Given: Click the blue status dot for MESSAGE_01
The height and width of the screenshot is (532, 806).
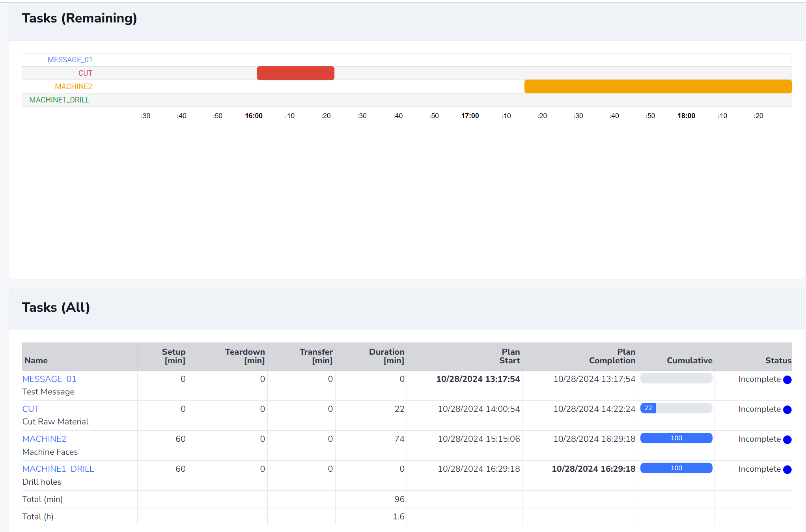Looking at the screenshot, I should [x=787, y=379].
